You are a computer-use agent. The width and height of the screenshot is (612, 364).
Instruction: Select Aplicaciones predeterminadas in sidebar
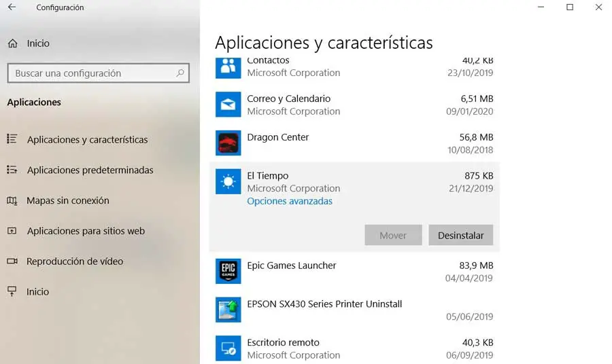click(90, 170)
